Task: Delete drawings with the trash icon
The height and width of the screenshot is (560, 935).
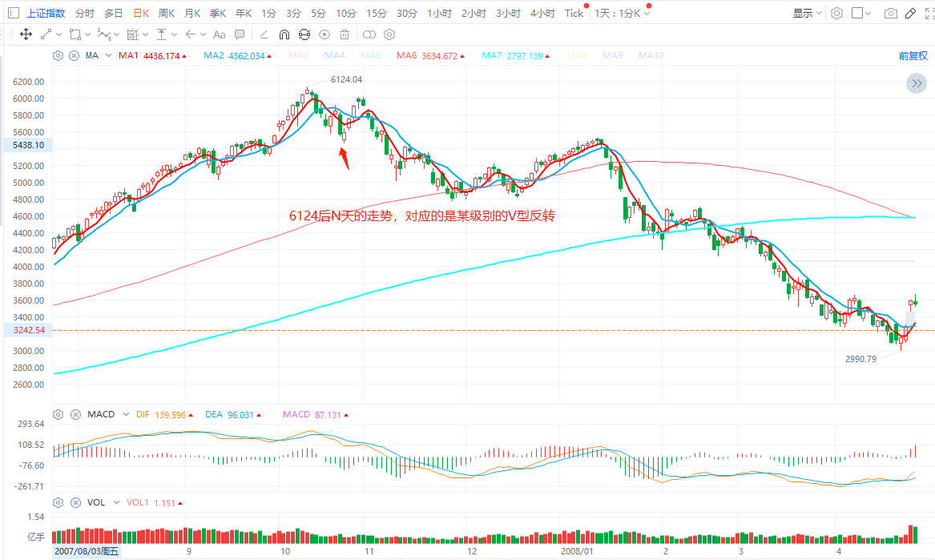Action: pyautogui.click(x=345, y=34)
